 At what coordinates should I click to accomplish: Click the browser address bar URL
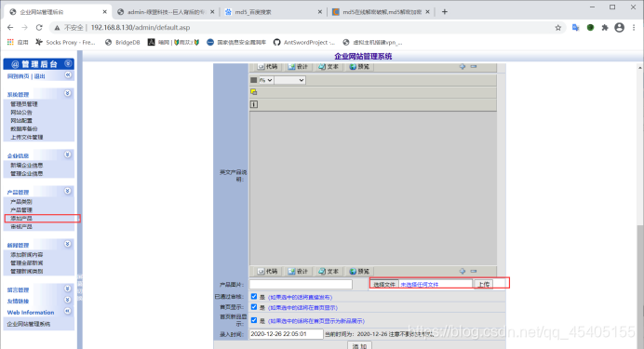140,28
